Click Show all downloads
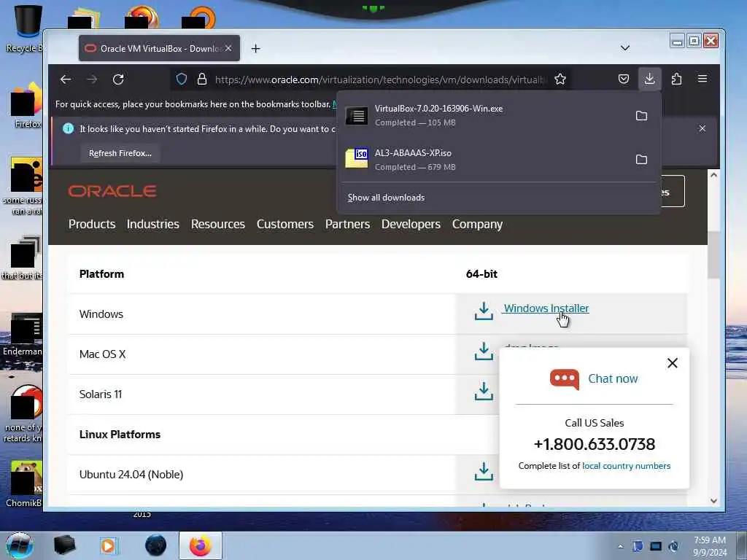 tap(386, 198)
